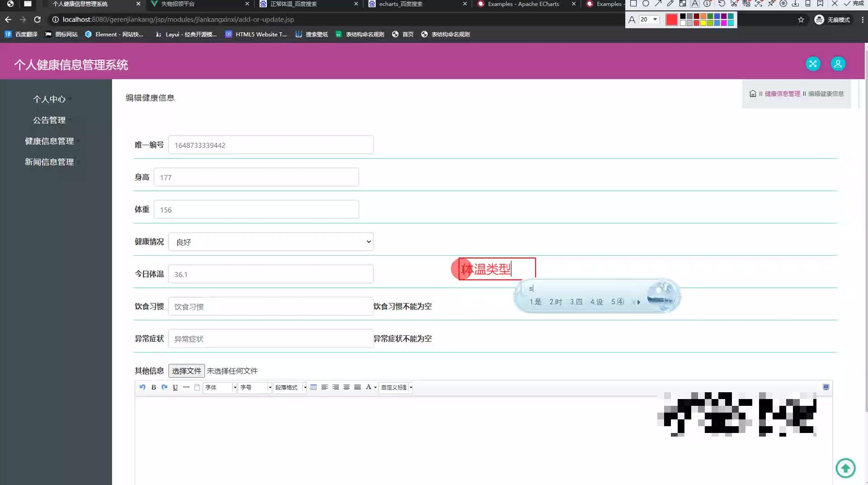The height and width of the screenshot is (485, 868).
Task: Click the screen record icon in screenshot toolbar
Action: point(783,3)
